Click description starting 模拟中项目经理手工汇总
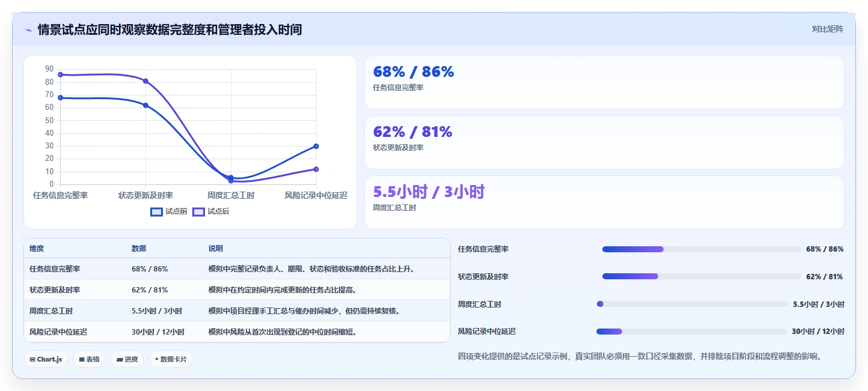Image resolution: width=868 pixels, height=391 pixels. pyautogui.click(x=304, y=311)
